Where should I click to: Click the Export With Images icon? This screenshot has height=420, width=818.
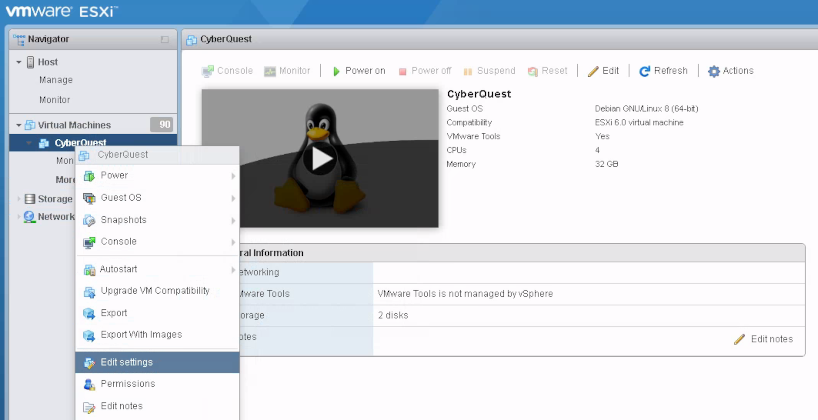point(90,335)
